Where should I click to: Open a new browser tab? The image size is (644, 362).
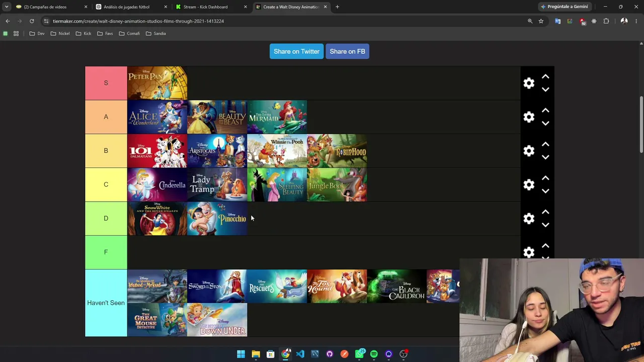(x=337, y=7)
